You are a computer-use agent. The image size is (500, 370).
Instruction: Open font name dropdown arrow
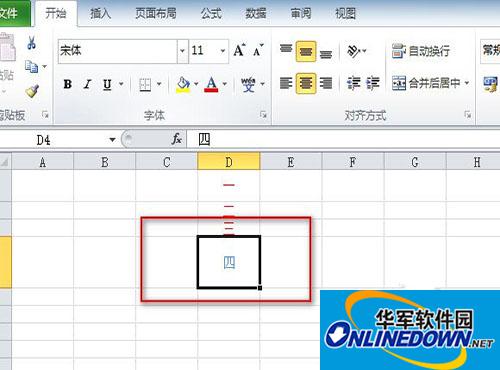182,51
